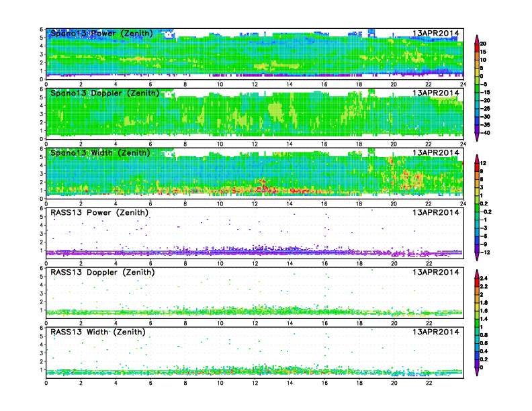This screenshot has width=532, height=411.
Task: Click the 'RASS13 Power (Zenith)' panel title
Action: (x=99, y=213)
